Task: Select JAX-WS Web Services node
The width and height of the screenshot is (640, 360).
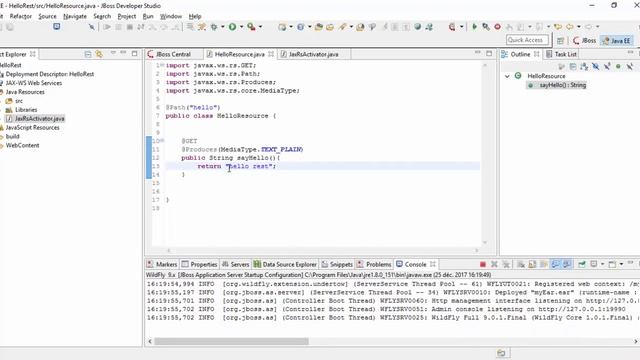Action: [33, 83]
